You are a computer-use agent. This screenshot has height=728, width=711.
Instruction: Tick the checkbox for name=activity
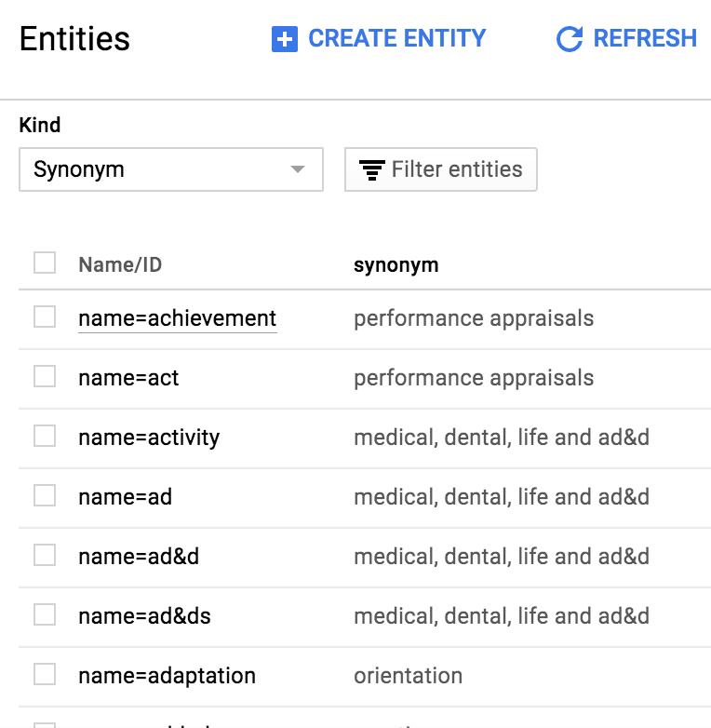click(x=45, y=437)
